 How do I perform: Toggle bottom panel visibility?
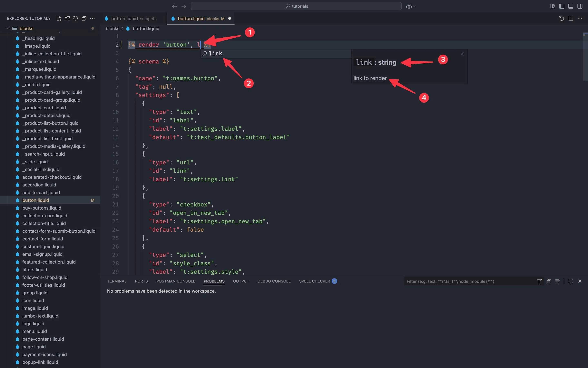(571, 6)
